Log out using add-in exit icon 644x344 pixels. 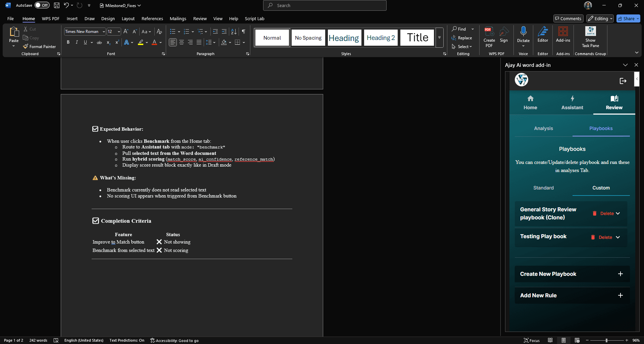coord(623,81)
